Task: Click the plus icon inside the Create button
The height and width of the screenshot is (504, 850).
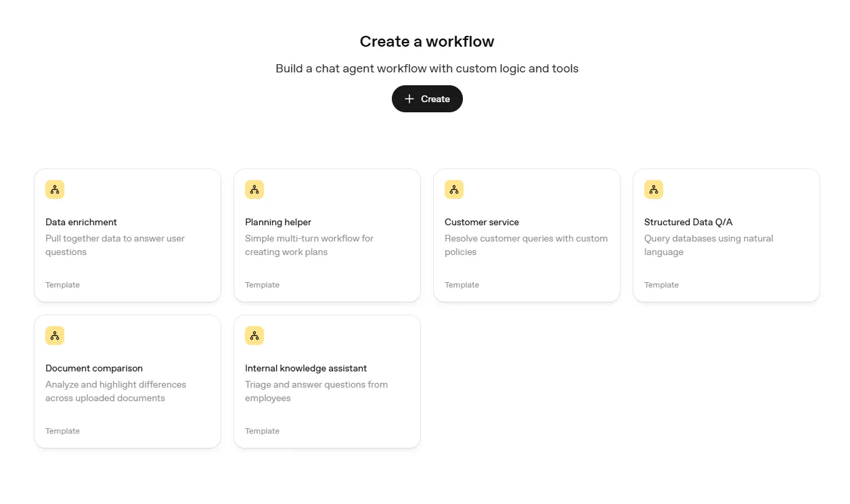Action: 409,99
